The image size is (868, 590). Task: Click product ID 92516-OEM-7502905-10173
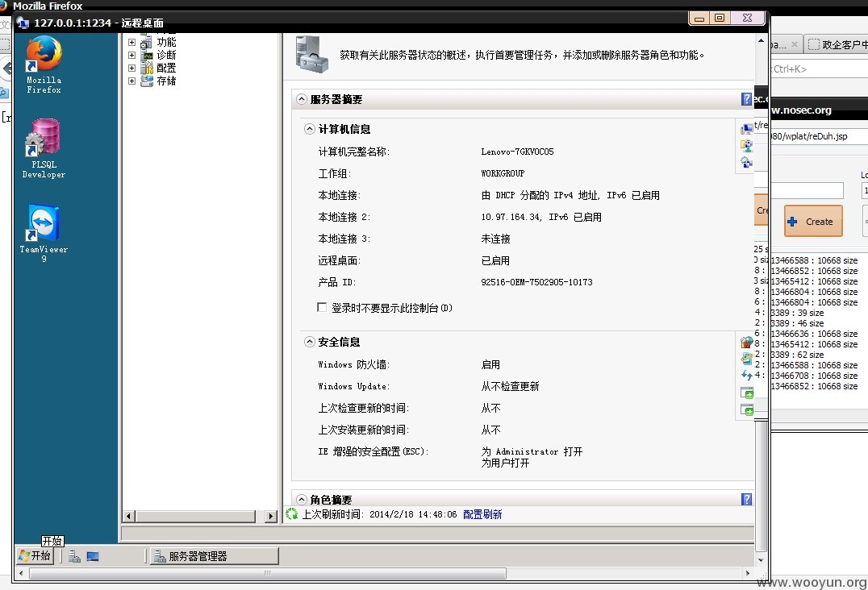[x=536, y=282]
